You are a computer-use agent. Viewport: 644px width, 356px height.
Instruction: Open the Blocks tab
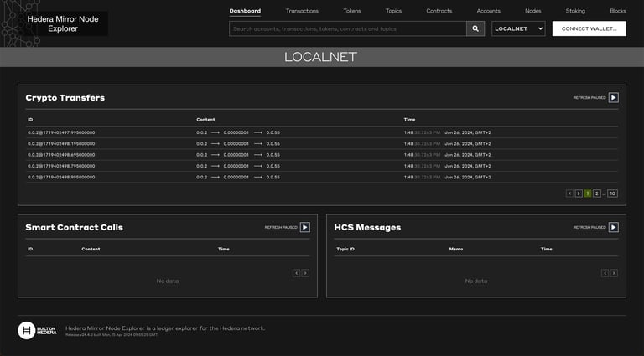point(618,11)
